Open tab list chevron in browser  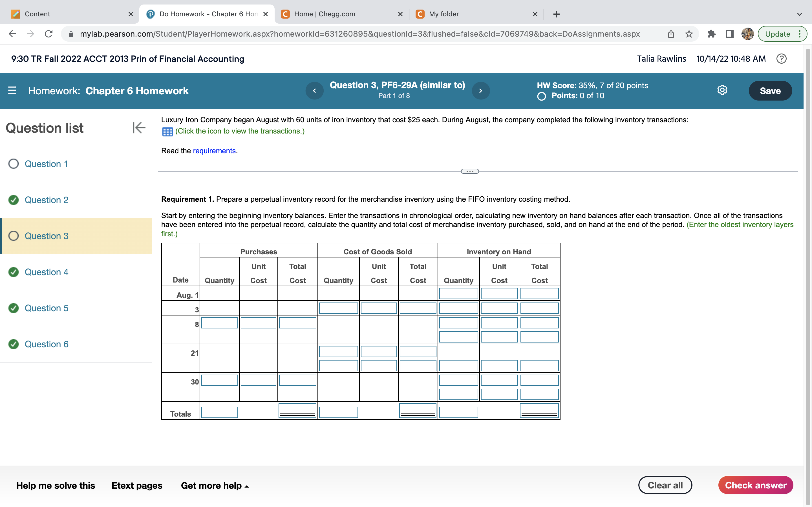click(799, 14)
